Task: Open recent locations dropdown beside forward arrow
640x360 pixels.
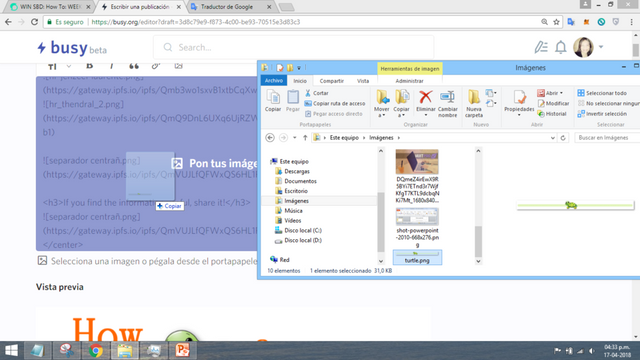Action: [294, 138]
